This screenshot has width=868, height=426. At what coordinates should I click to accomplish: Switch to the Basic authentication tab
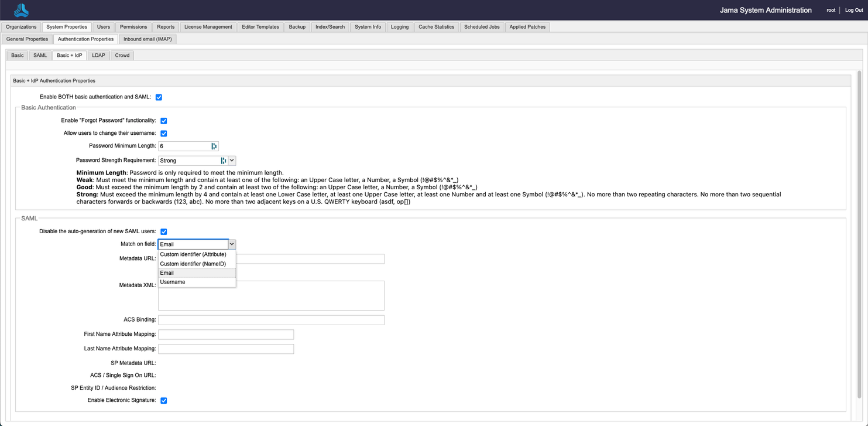(18, 56)
